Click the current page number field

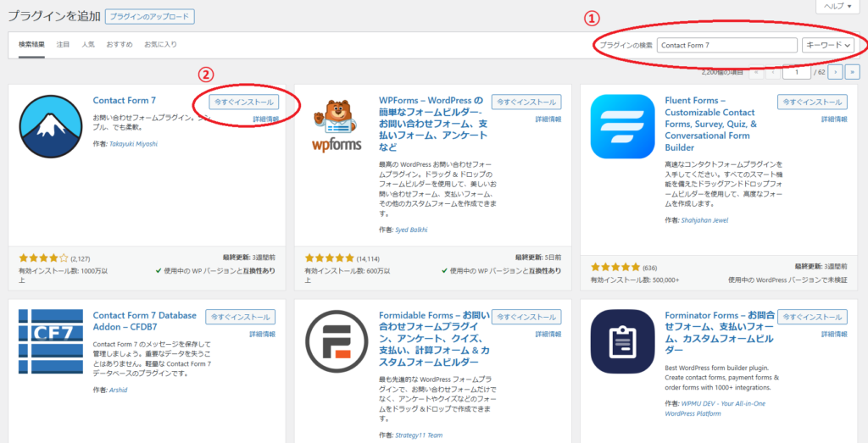(797, 72)
